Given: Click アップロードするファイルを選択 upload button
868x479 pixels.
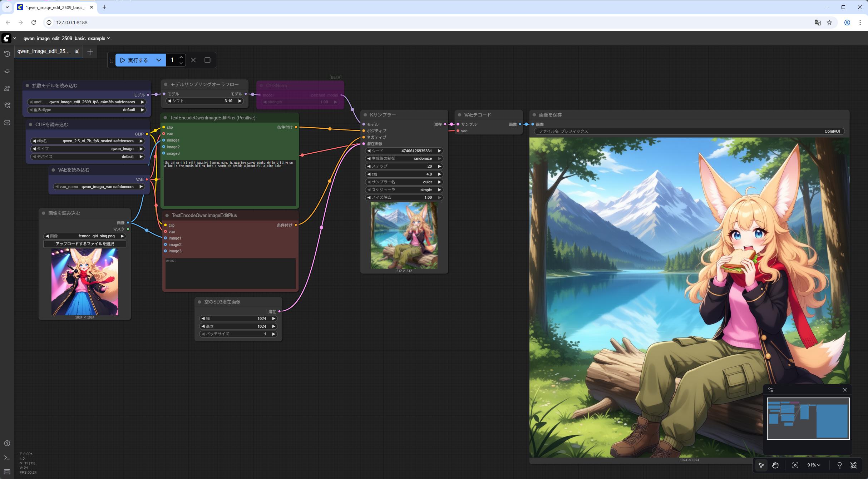Looking at the screenshot, I should (85, 244).
